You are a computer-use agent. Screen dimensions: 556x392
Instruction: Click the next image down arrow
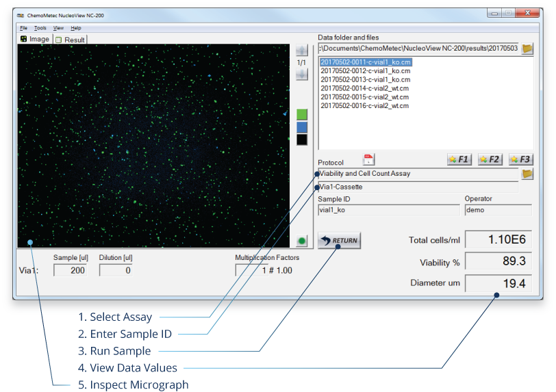(302, 75)
